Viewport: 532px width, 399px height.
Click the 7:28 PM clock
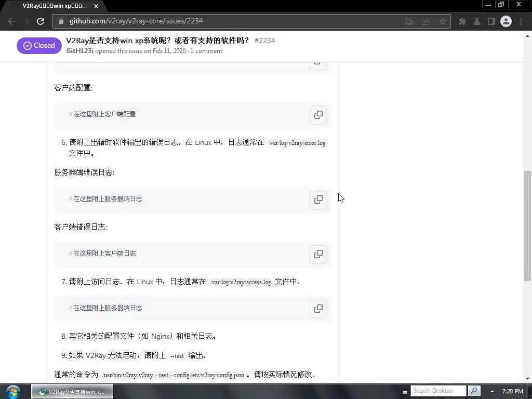[x=512, y=391]
